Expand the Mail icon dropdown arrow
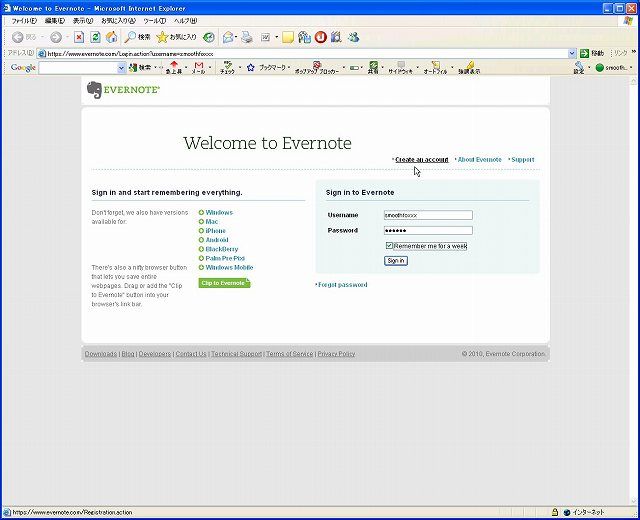 click(x=236, y=37)
